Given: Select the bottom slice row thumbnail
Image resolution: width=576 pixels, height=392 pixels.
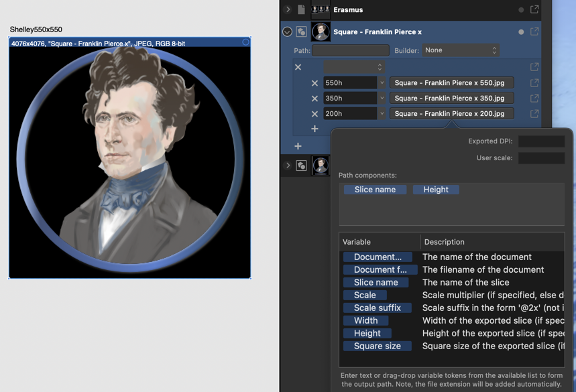Looking at the screenshot, I should click(321, 166).
